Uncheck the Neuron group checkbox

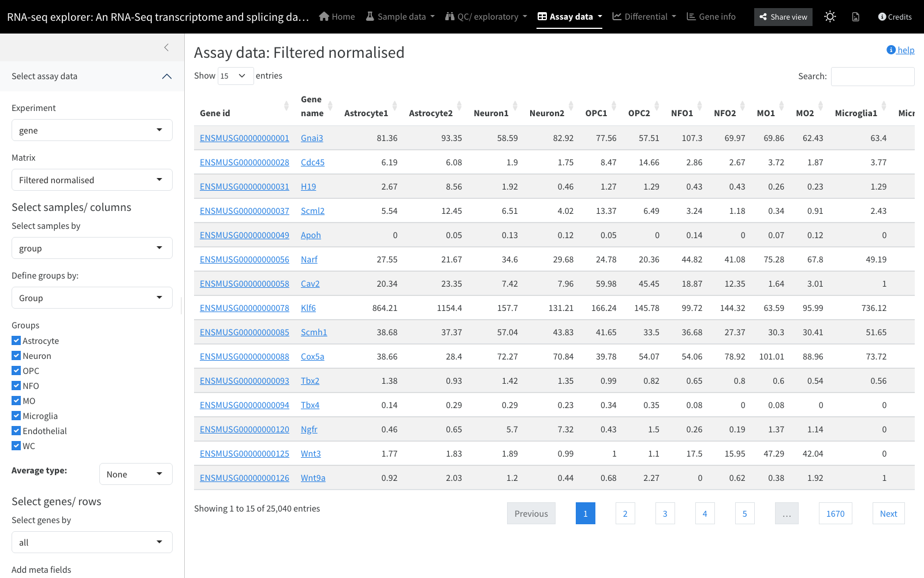click(x=16, y=355)
